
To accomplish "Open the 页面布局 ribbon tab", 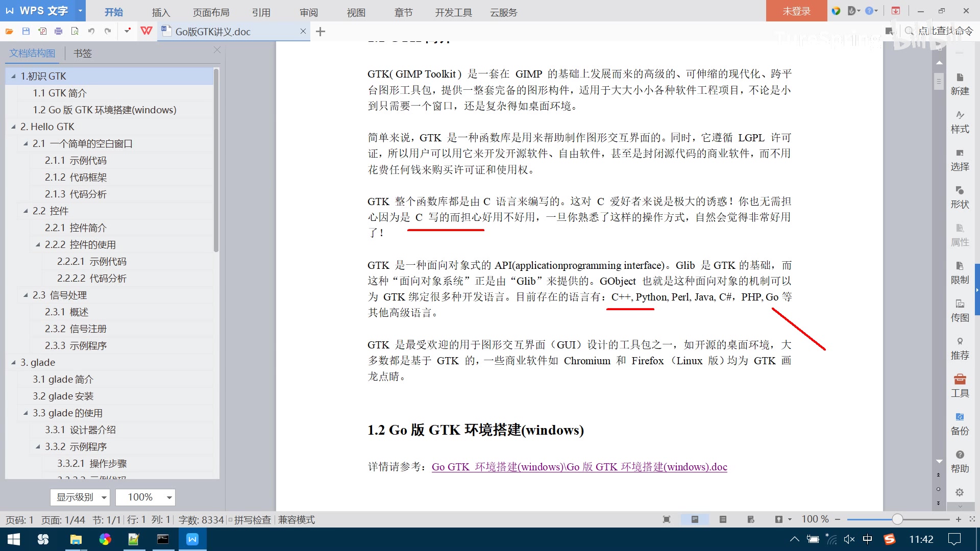I will (211, 12).
